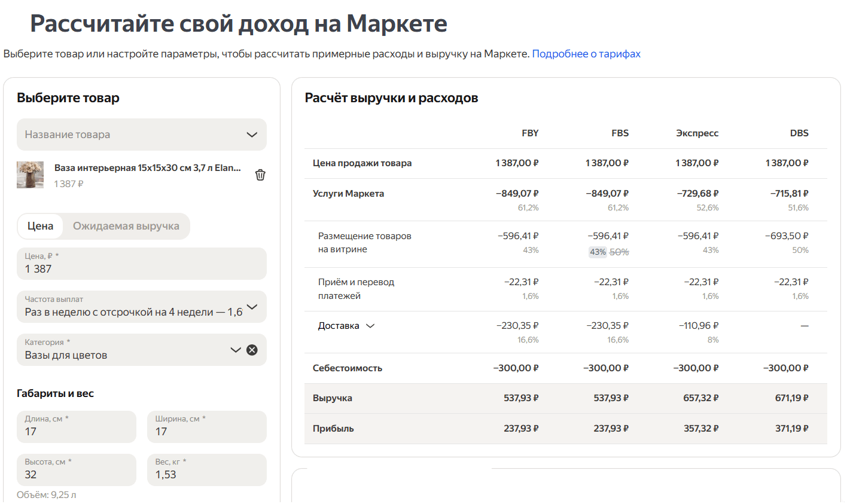Switch to the Цена tab
The image size is (847, 504).
click(x=40, y=226)
